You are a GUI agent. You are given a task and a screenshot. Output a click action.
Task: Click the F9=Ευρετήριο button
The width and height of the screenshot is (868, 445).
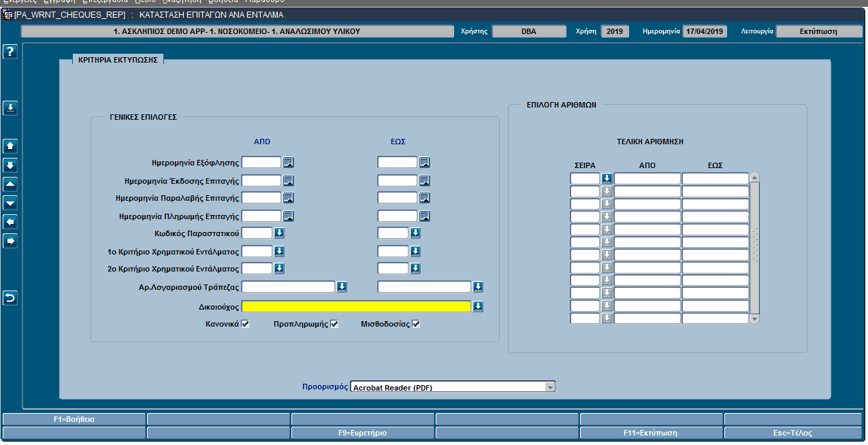(x=363, y=433)
